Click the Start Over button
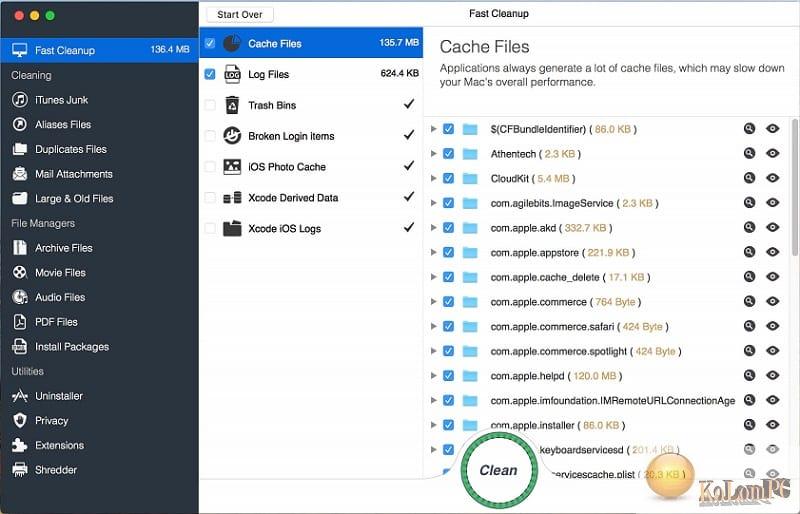Viewport: 800px width, 514px height. 240,14
